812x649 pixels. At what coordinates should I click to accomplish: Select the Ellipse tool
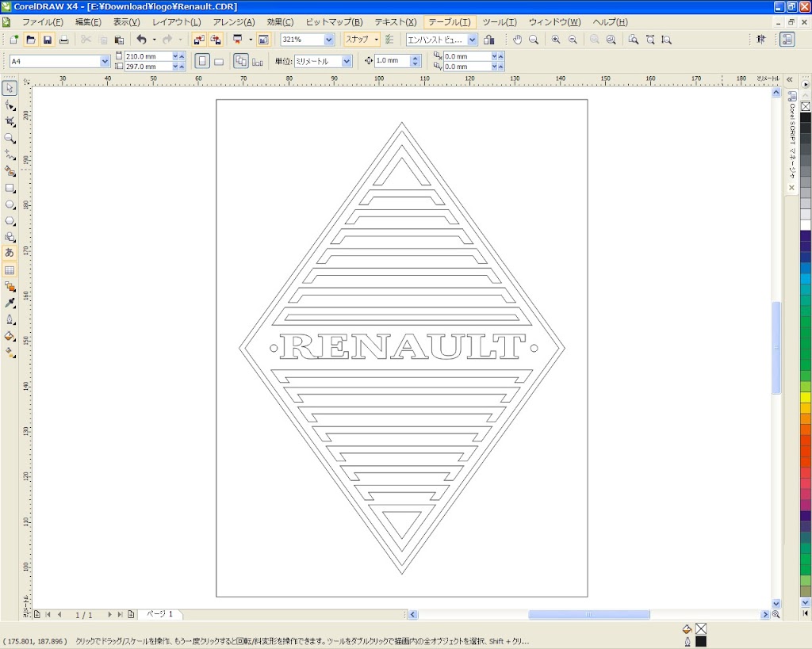point(10,204)
